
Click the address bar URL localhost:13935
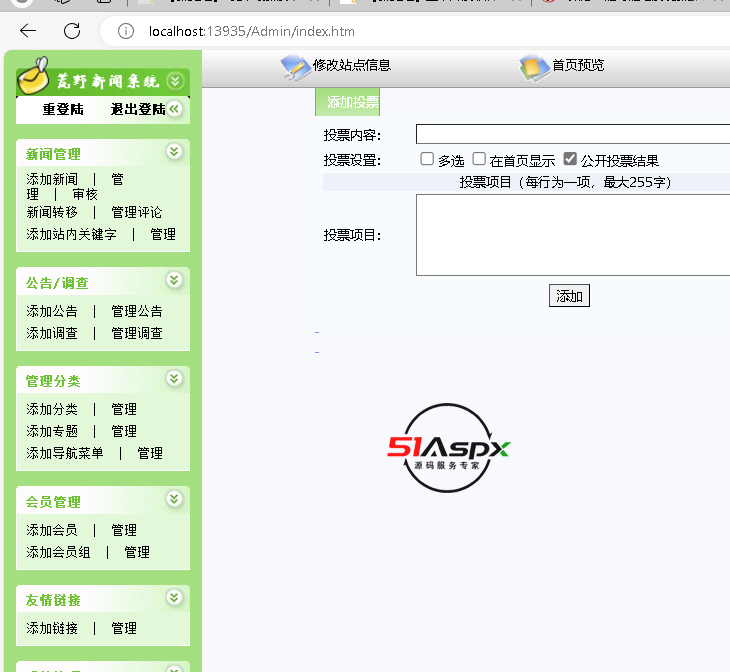tap(251, 31)
